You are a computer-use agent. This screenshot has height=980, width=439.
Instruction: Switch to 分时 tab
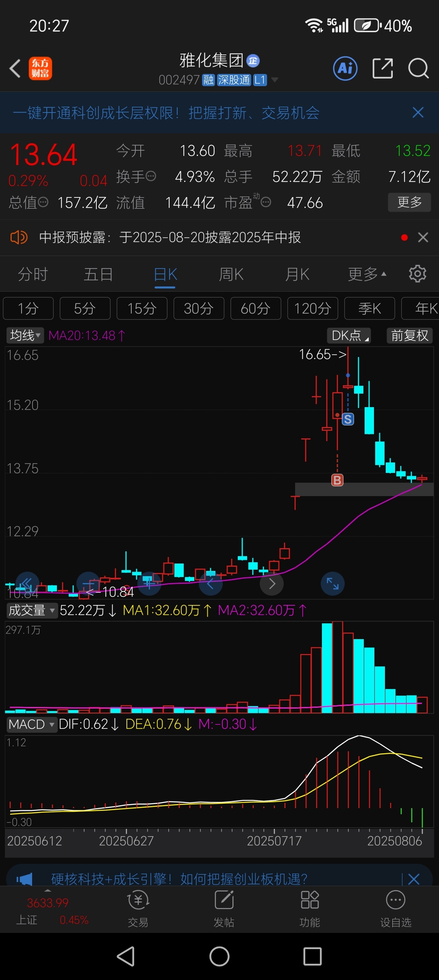(33, 274)
